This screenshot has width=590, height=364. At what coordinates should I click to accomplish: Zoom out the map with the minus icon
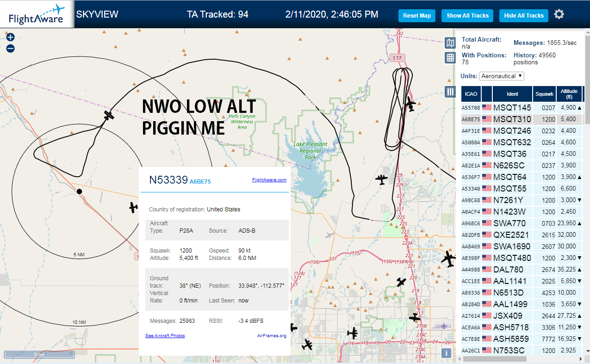10,48
